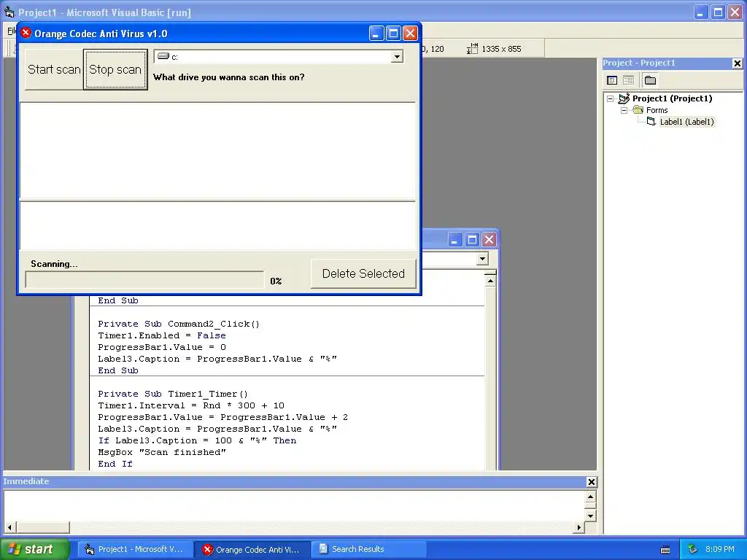Click the 0% progress label

[x=276, y=281]
